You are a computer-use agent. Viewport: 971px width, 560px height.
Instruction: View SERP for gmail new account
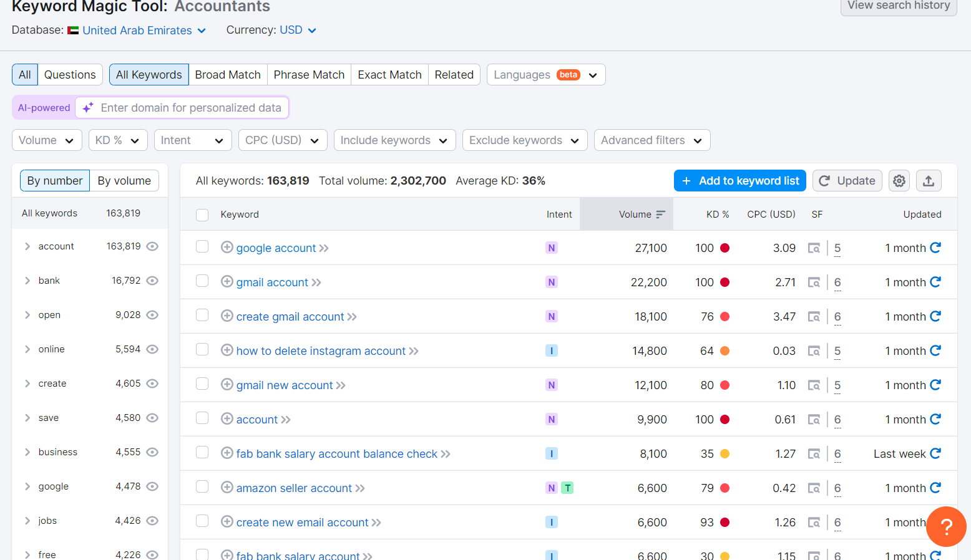point(814,385)
